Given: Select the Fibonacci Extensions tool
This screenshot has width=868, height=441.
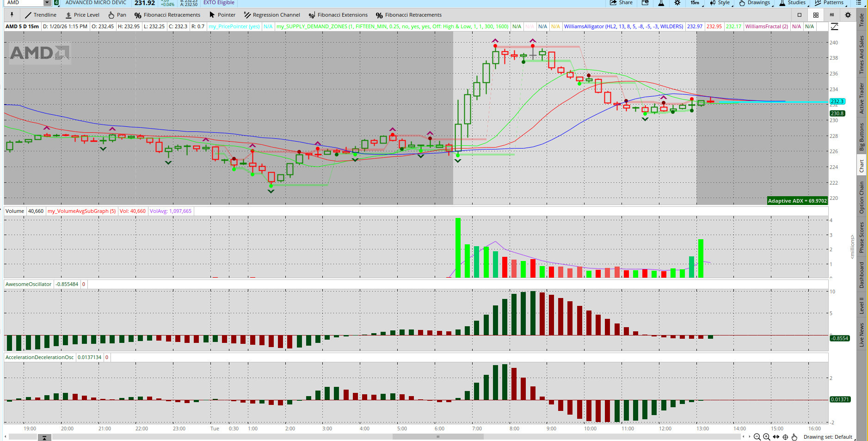Looking at the screenshot, I should [338, 15].
